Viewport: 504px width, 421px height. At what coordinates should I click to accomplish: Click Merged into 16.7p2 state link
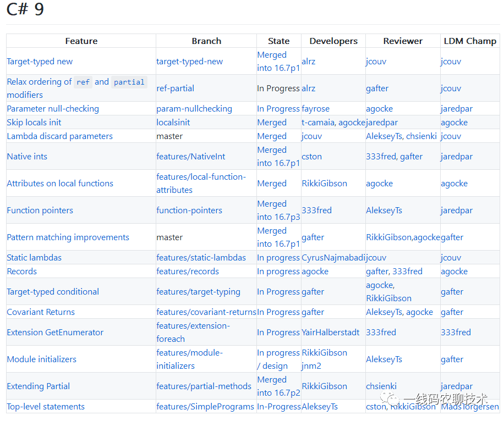pos(278,386)
